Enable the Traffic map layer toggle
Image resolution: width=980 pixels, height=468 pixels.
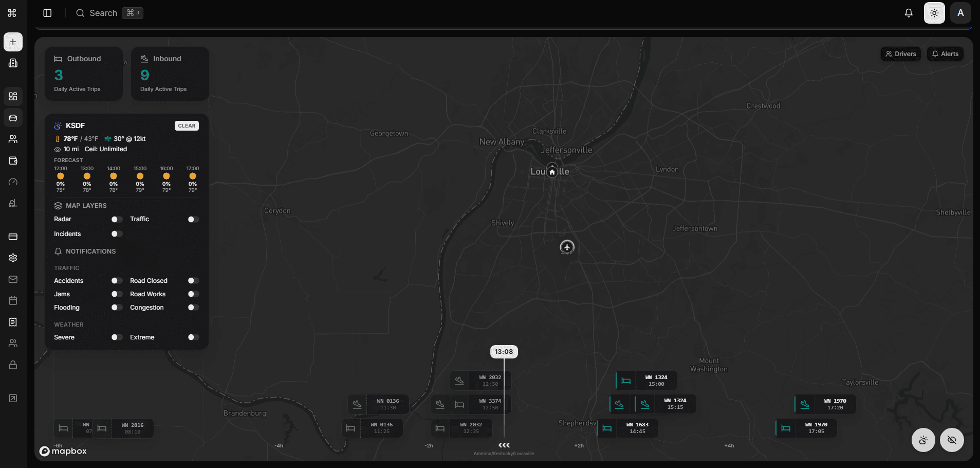[193, 219]
